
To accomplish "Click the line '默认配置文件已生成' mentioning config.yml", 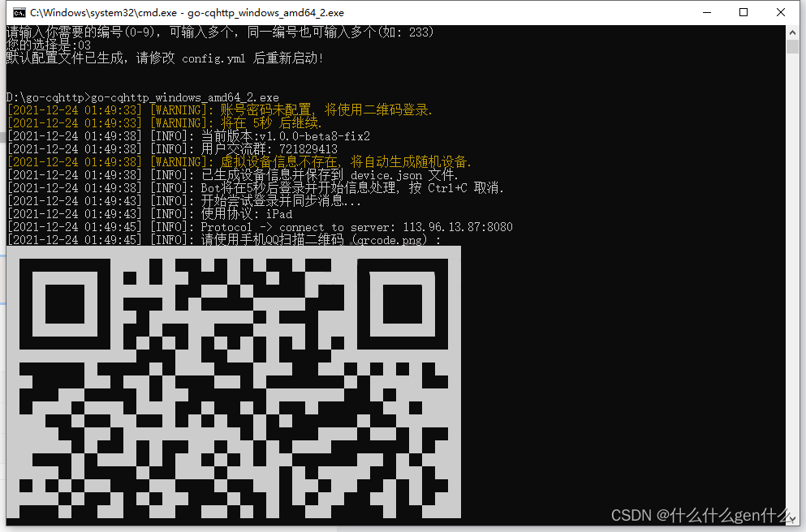I will coord(165,58).
